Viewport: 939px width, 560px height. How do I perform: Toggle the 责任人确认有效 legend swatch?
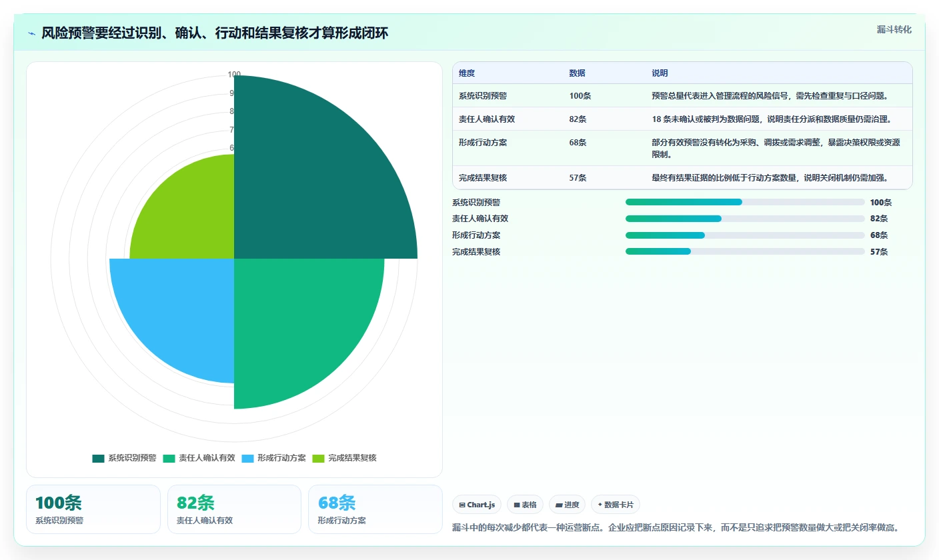click(169, 458)
